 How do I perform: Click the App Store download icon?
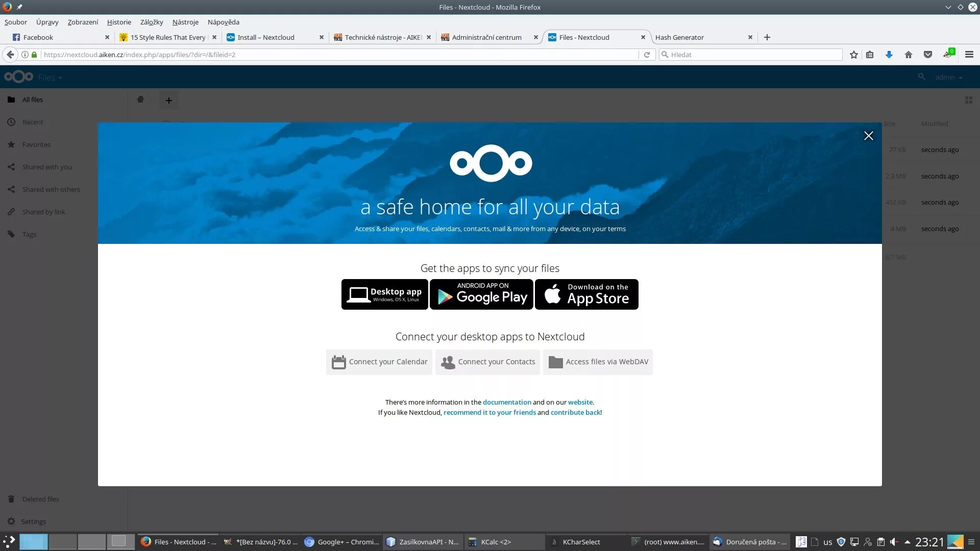(x=586, y=294)
